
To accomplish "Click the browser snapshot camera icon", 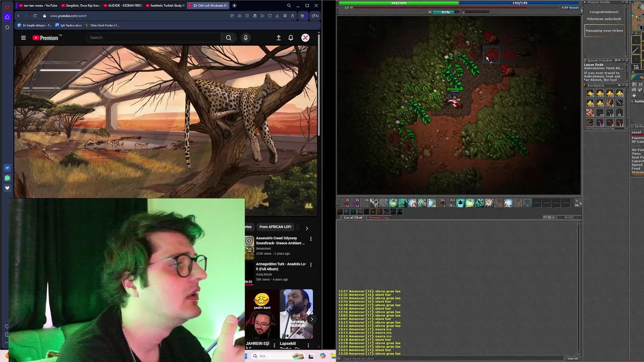I will [x=239, y=16].
